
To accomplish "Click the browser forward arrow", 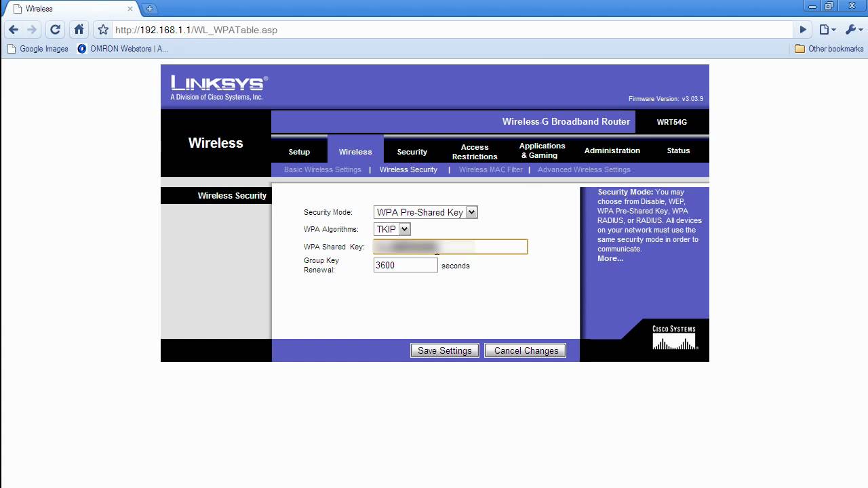I will [32, 30].
